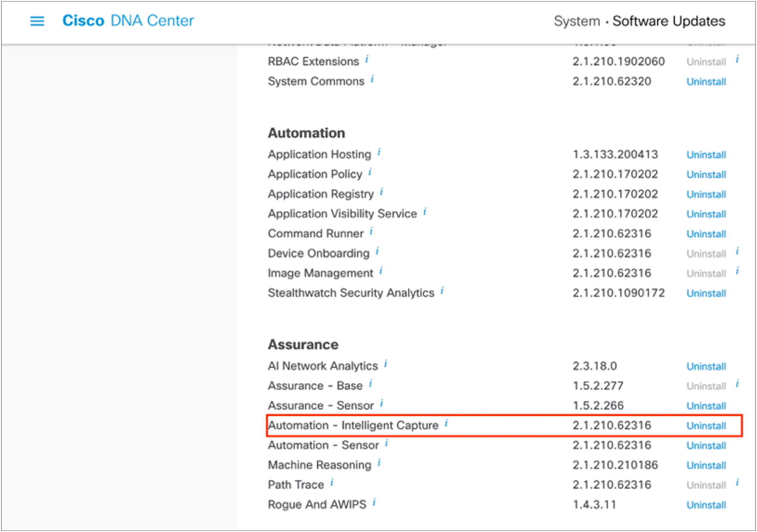Uninstall Application Registry
Viewport: 757px width, 532px height.
click(706, 194)
